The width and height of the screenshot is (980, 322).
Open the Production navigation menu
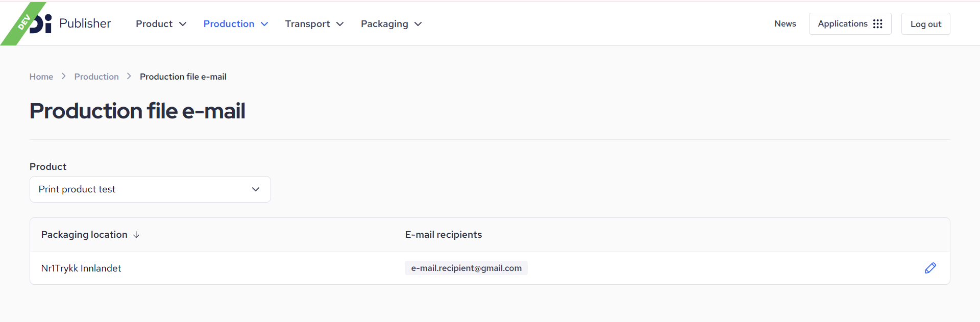[229, 24]
